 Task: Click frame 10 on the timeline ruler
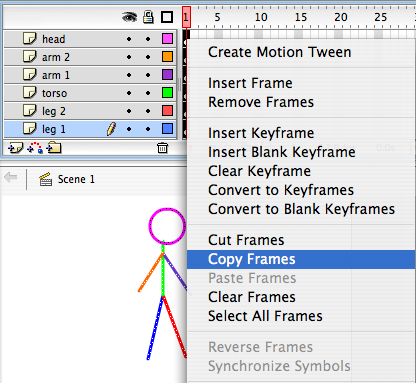(x=261, y=17)
